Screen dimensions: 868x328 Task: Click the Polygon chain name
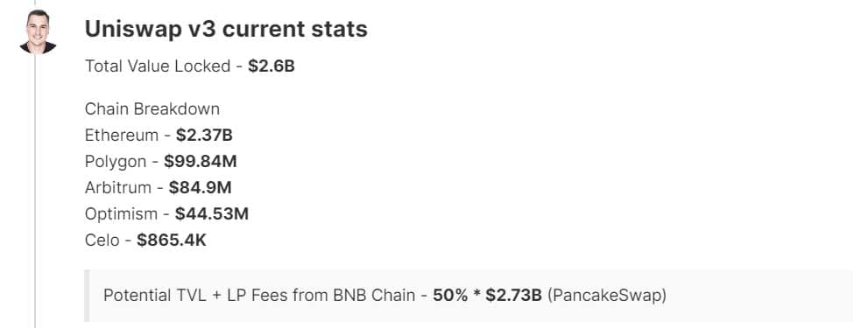(116, 162)
